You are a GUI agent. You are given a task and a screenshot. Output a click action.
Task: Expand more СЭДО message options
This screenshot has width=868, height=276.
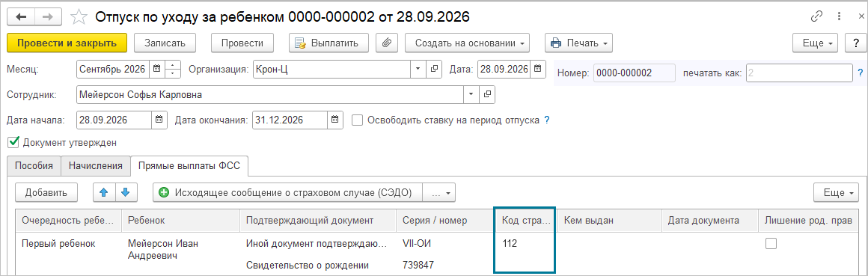pyautogui.click(x=440, y=192)
